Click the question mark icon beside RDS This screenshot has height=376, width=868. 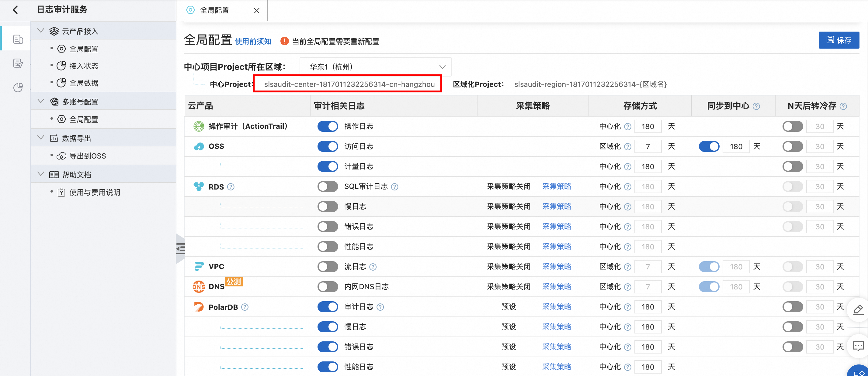[231, 187]
